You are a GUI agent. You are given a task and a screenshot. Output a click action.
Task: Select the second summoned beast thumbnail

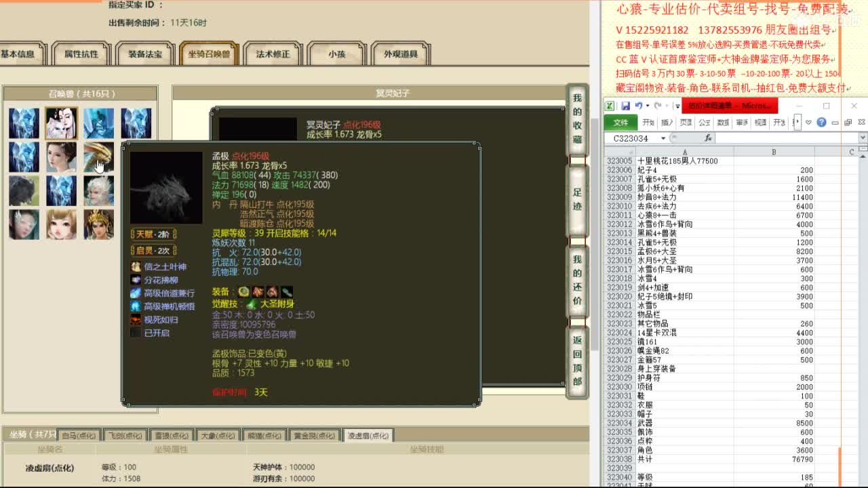[x=62, y=123]
